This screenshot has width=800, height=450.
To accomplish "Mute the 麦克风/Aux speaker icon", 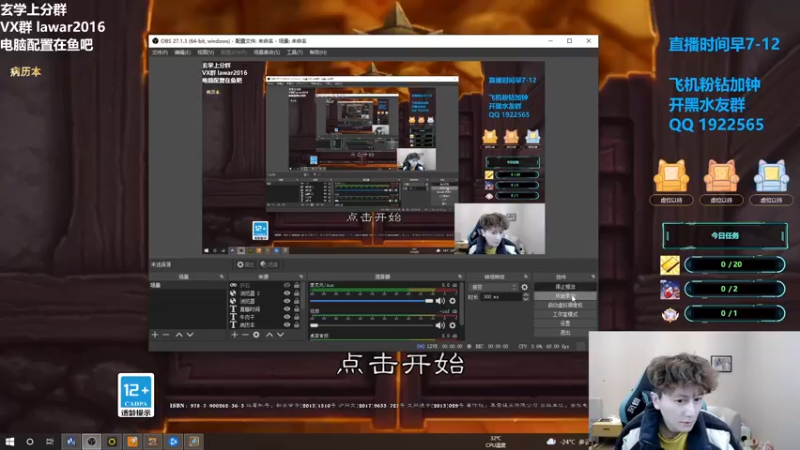I will [440, 301].
